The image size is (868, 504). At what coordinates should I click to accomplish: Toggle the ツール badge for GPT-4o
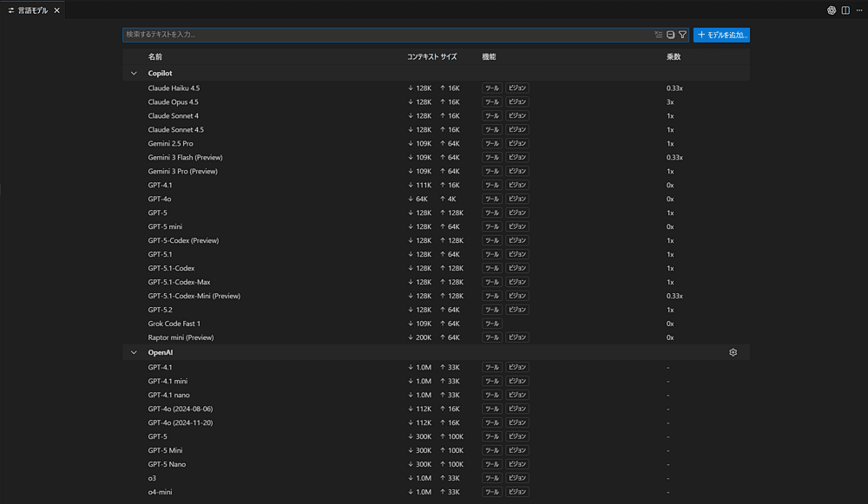492,199
